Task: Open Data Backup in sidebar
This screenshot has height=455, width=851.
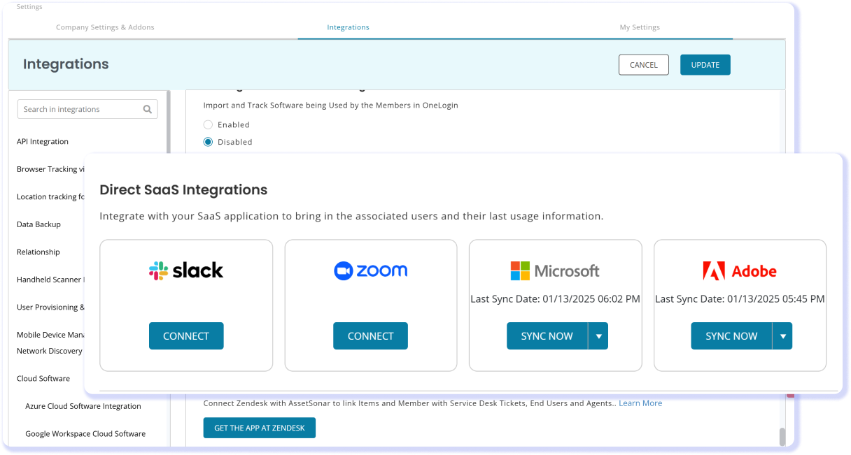Action: pyautogui.click(x=39, y=224)
